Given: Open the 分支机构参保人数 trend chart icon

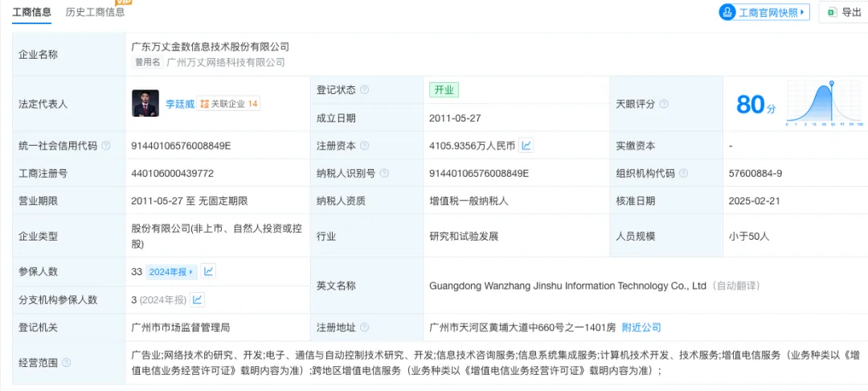Looking at the screenshot, I should pyautogui.click(x=197, y=299).
